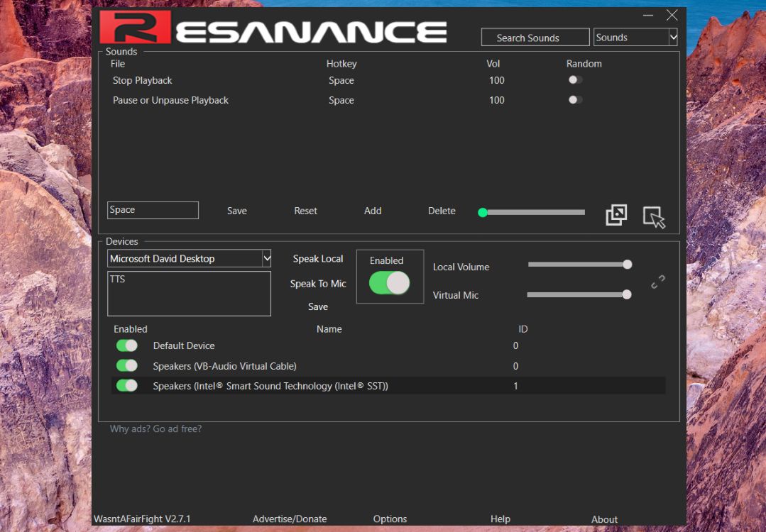Image resolution: width=766 pixels, height=532 pixels.
Task: Toggle Random for Stop Playback
Action: coord(575,80)
